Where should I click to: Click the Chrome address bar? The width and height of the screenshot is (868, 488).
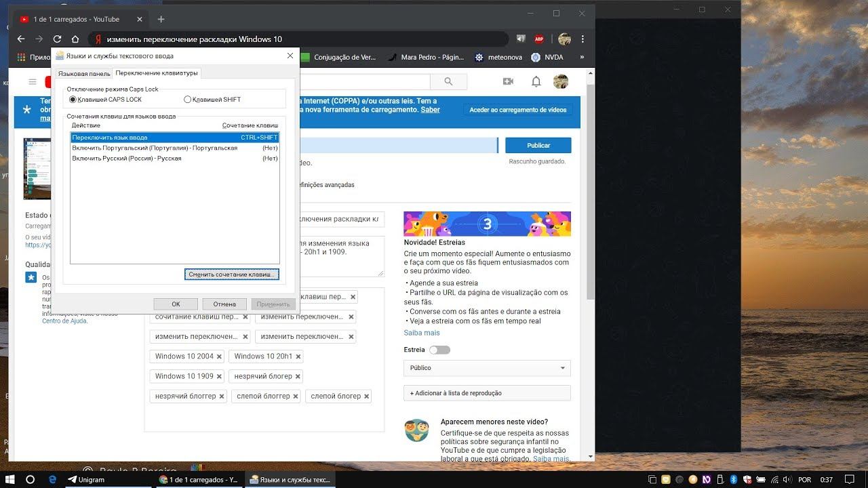[x=298, y=39]
